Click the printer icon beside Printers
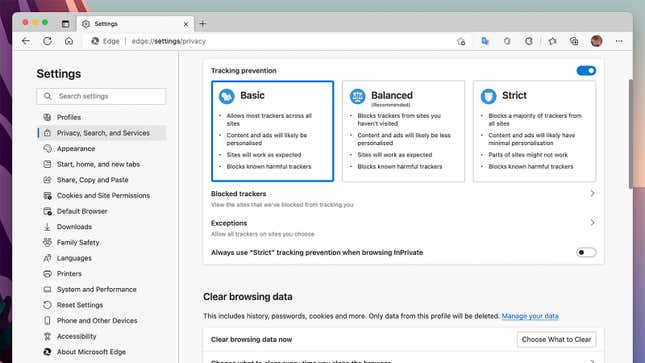This screenshot has width=645, height=363. 47,274
